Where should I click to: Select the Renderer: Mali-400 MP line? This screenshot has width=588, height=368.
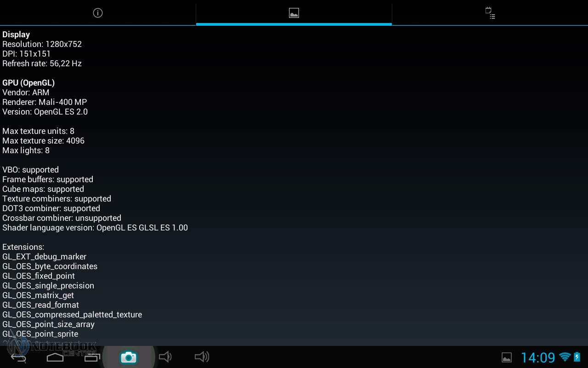coord(45,102)
